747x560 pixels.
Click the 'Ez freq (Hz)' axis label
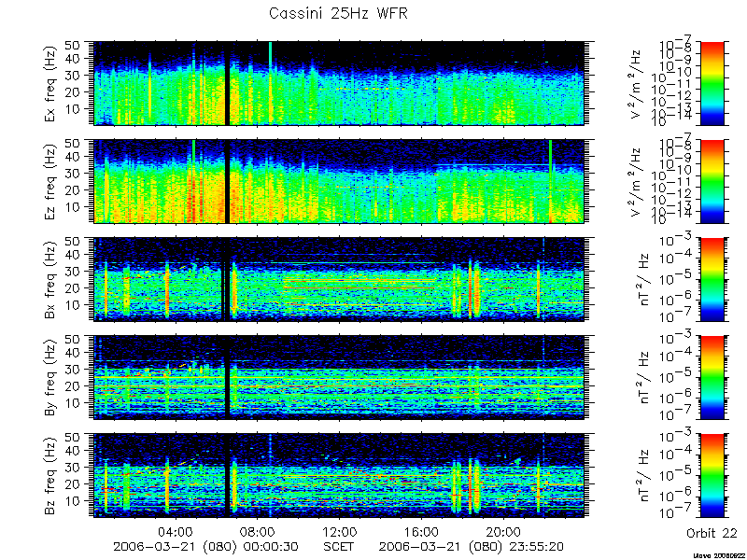50,182
